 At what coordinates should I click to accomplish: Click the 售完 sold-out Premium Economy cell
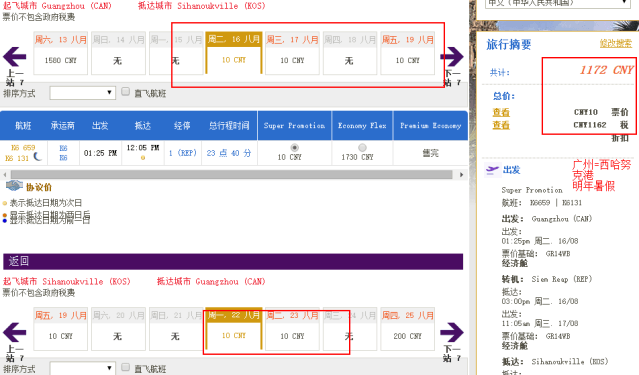tap(430, 153)
